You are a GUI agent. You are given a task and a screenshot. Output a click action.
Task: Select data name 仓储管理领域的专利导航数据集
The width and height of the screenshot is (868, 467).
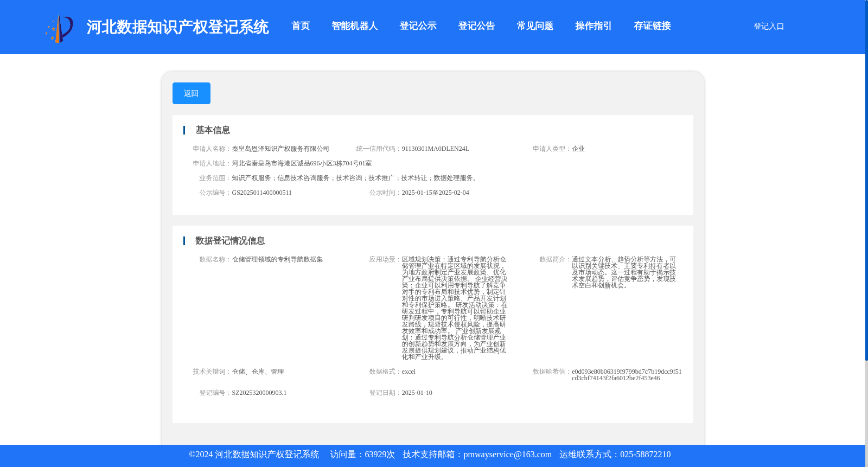coord(277,259)
